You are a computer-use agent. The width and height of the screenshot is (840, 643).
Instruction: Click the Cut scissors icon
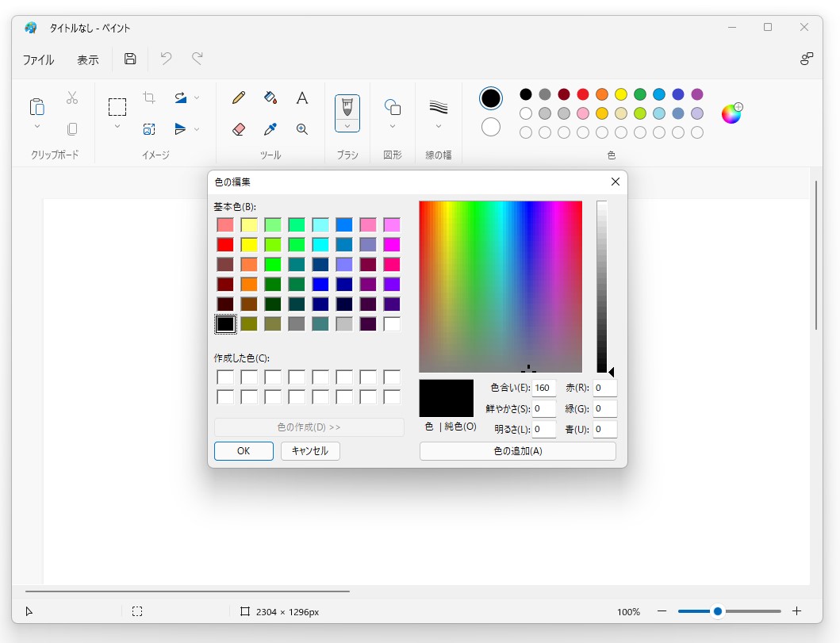pos(72,98)
